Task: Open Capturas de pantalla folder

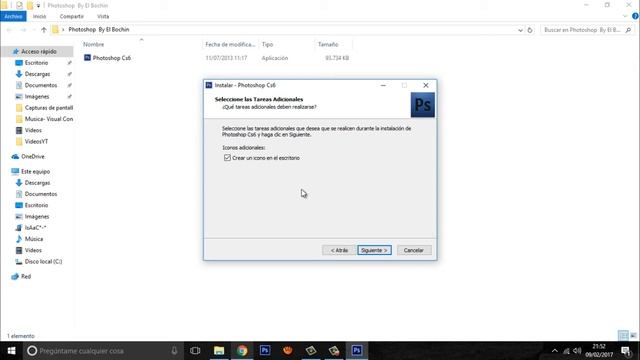Action: (49, 108)
